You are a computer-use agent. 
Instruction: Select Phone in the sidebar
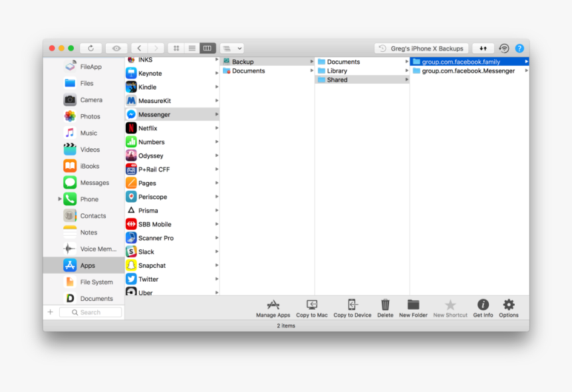pyautogui.click(x=84, y=199)
